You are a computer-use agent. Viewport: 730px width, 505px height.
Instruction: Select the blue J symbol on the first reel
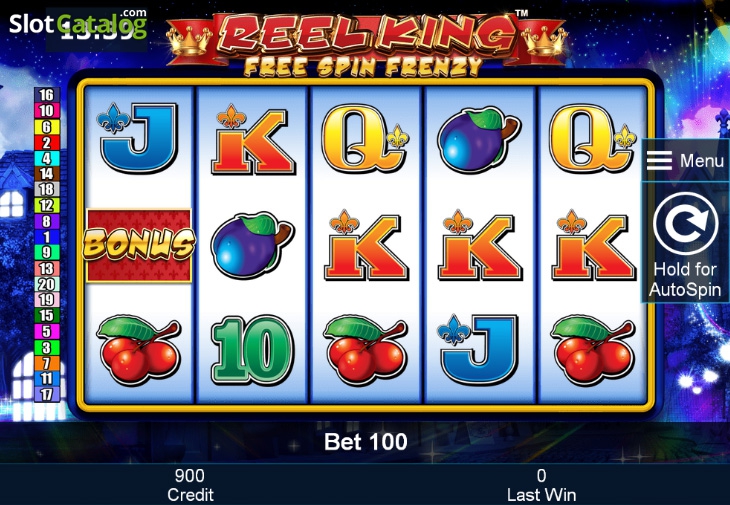click(x=138, y=137)
